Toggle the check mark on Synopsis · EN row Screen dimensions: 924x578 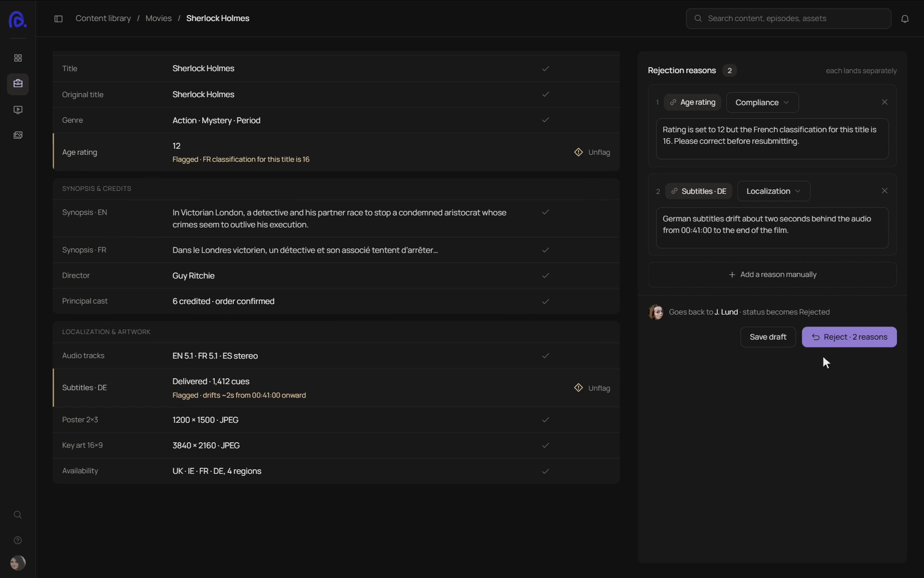pos(546,212)
